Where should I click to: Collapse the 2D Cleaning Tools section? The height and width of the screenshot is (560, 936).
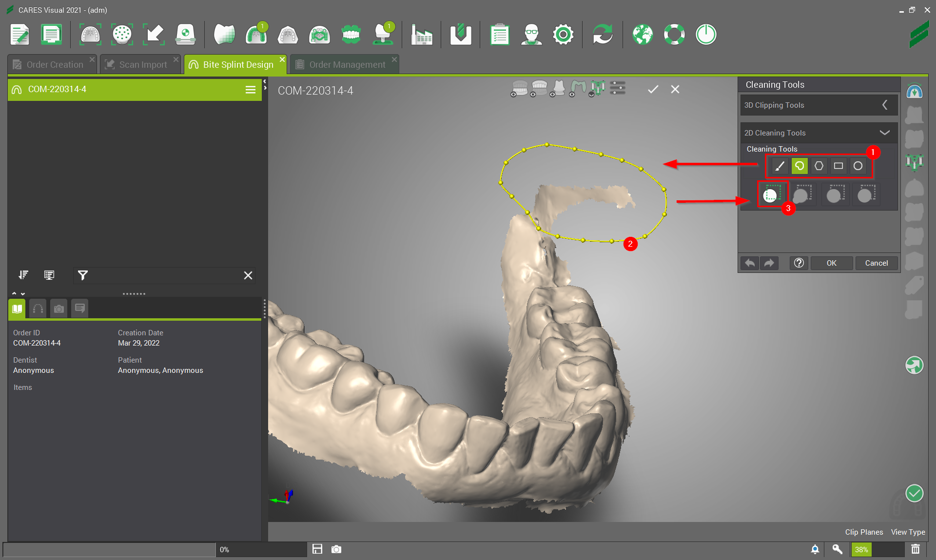pyautogui.click(x=885, y=133)
